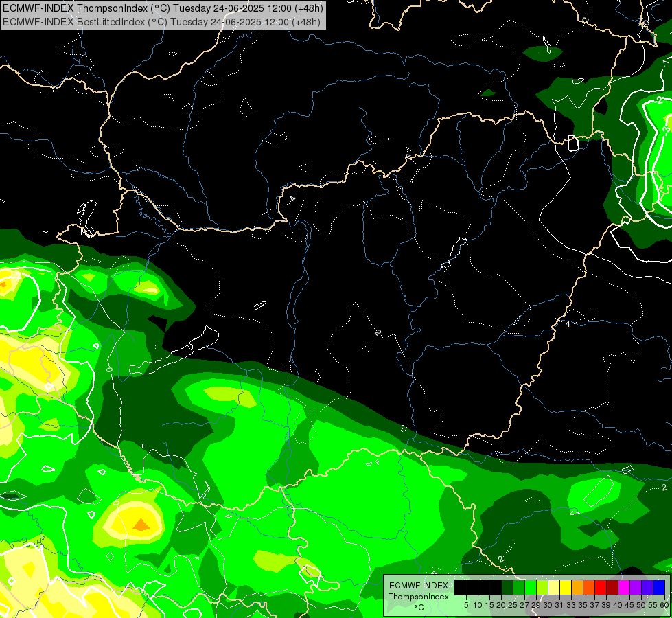Select the orange 33–35 legend swatch
Viewport: 672px width, 618px height.
[577, 587]
